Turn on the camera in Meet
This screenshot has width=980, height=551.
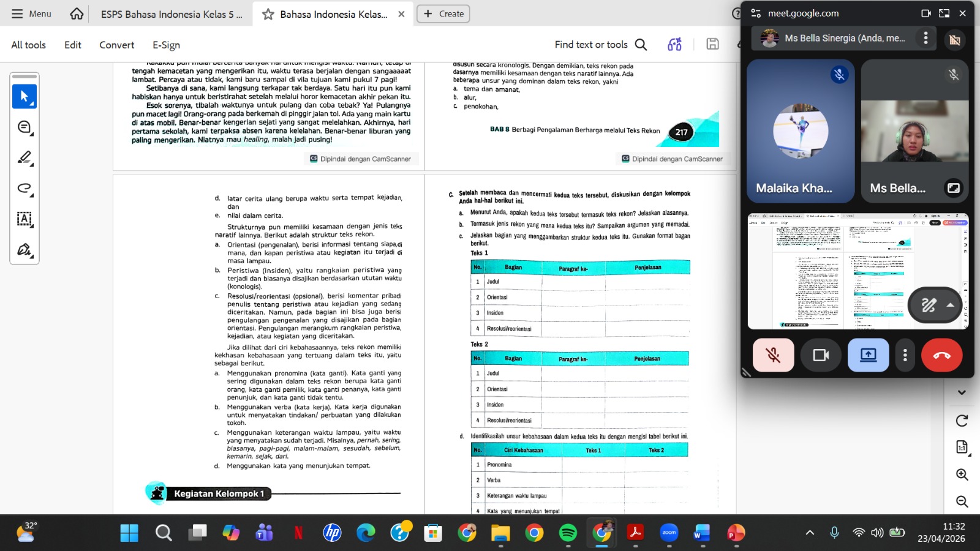(x=821, y=355)
